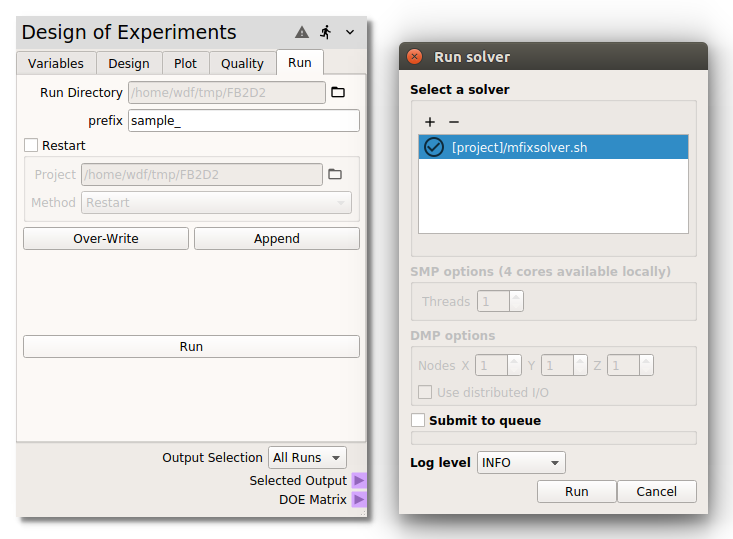Open the Output Selection dropdown
The height and width of the screenshot is (539, 733).
pos(307,458)
